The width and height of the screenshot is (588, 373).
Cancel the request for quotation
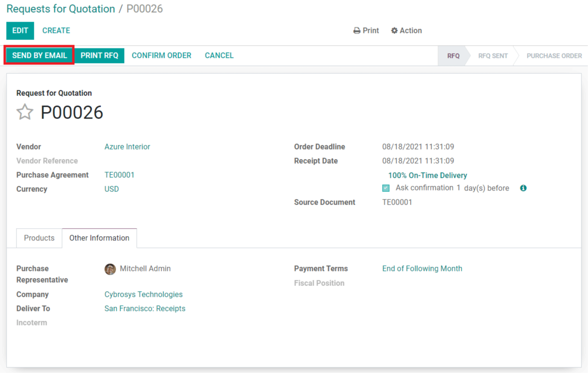219,56
